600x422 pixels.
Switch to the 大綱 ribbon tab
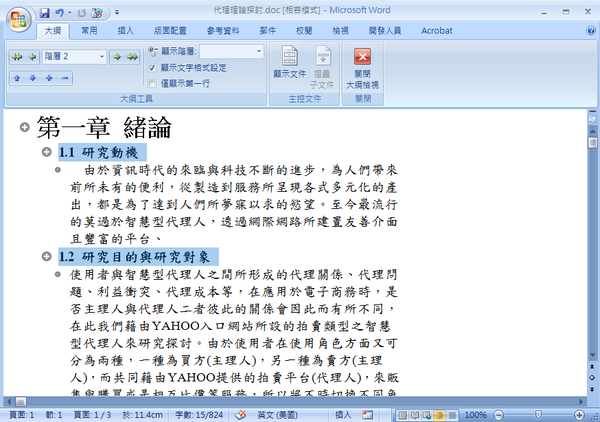coord(53,31)
